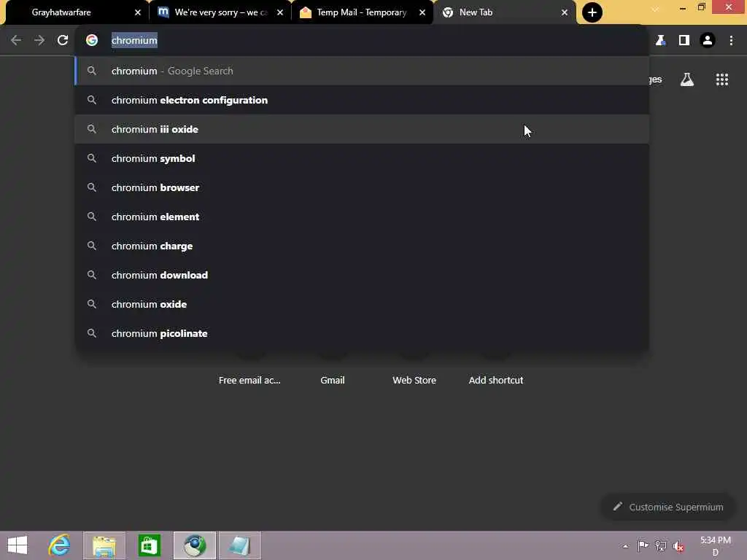Click the notepad-like taskbar icon

(240, 545)
